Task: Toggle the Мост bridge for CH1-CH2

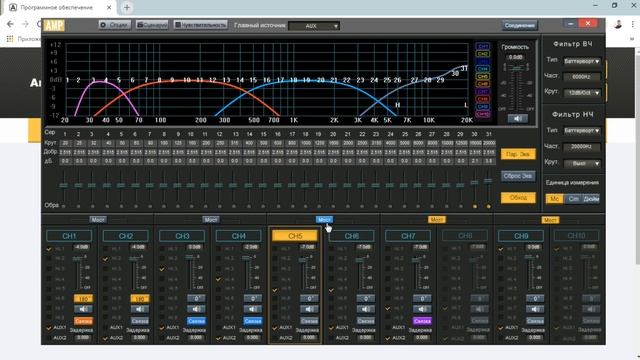Action: (x=98, y=220)
